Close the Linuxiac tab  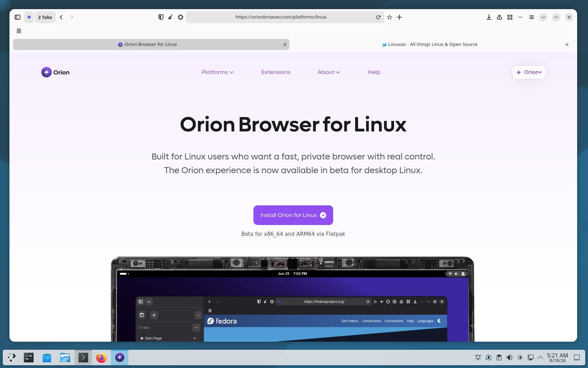click(567, 45)
